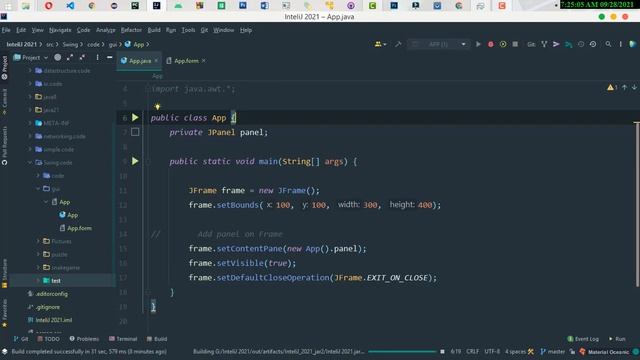Collapse the gui folder

coord(38,189)
